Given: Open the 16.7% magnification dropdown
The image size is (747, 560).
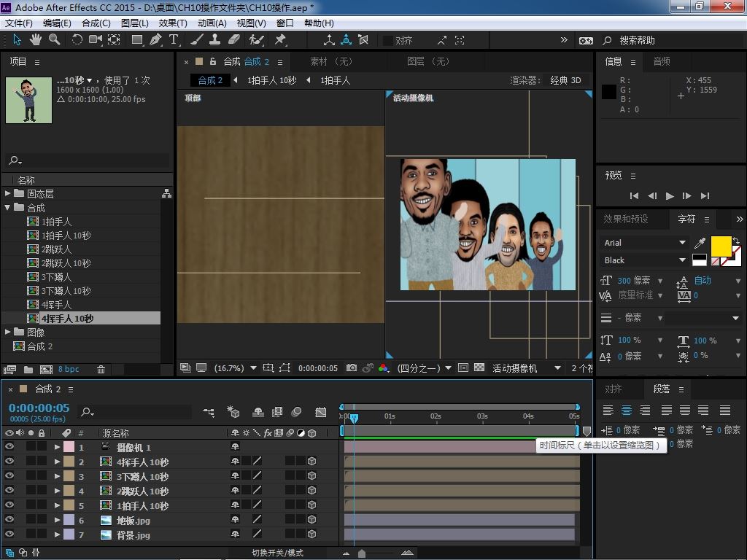Looking at the screenshot, I should [236, 368].
